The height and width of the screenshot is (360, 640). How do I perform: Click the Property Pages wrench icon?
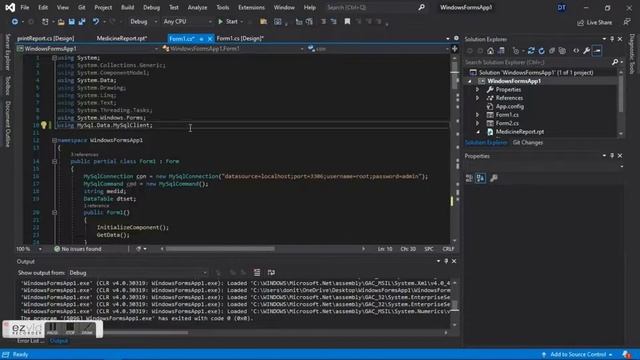[493, 178]
